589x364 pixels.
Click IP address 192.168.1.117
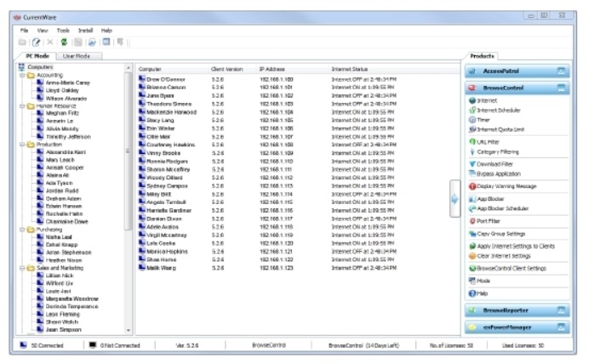(277, 219)
